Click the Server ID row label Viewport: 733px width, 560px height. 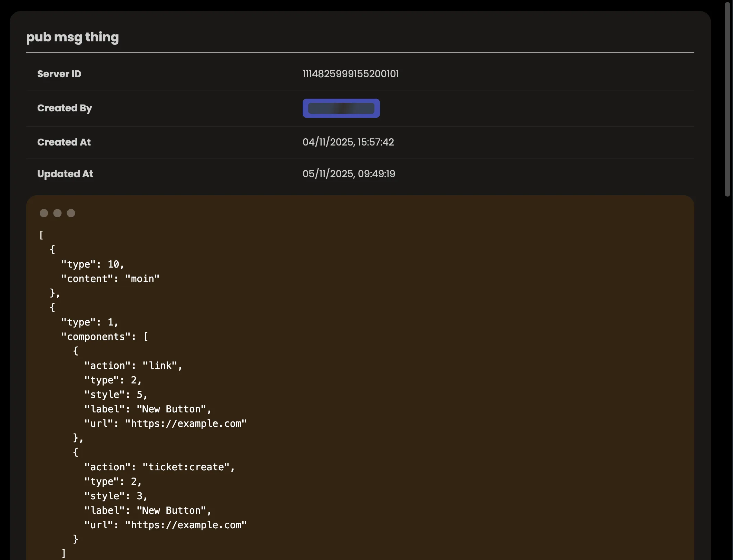(59, 74)
